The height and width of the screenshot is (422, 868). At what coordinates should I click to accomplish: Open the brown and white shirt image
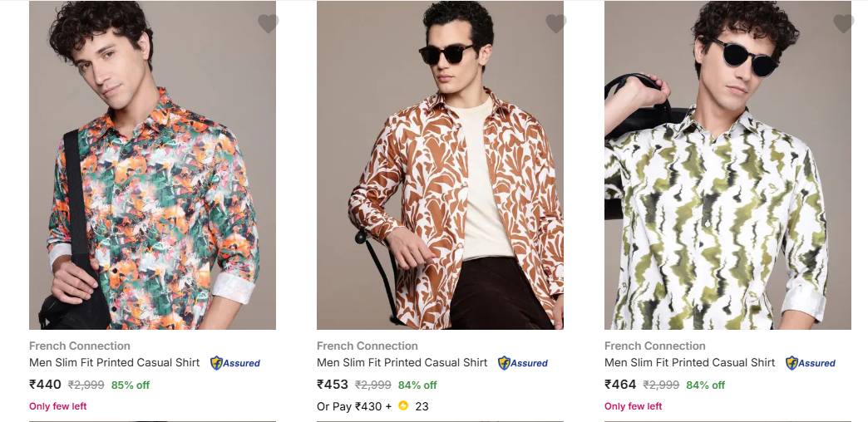click(440, 166)
